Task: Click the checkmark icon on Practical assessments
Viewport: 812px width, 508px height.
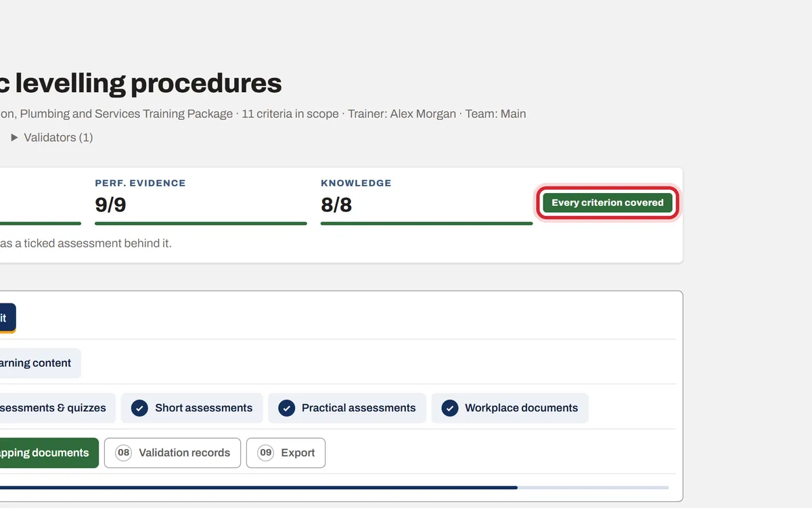Action: coord(286,408)
